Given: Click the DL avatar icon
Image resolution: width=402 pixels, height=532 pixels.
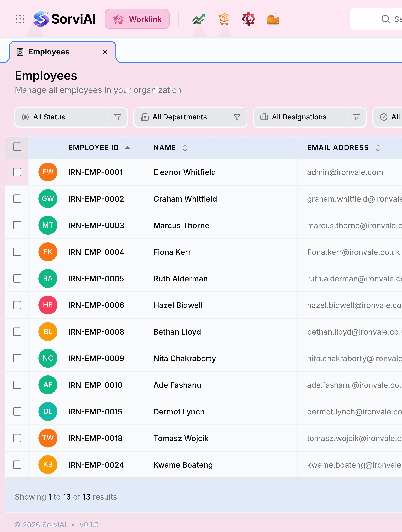Looking at the screenshot, I should [x=48, y=412].
